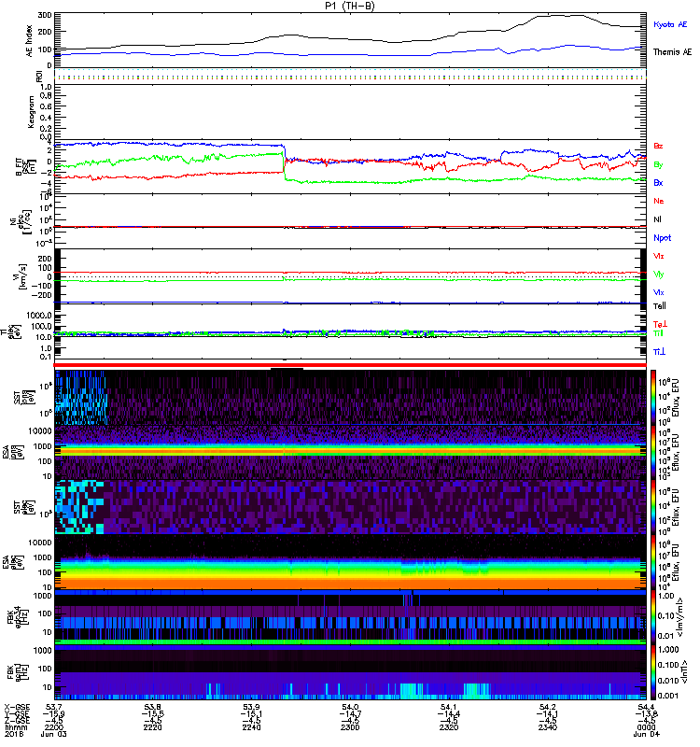Click the Eflux color bar beside the SST ion spectrogram
The height and width of the screenshot is (747, 700).
[653, 397]
